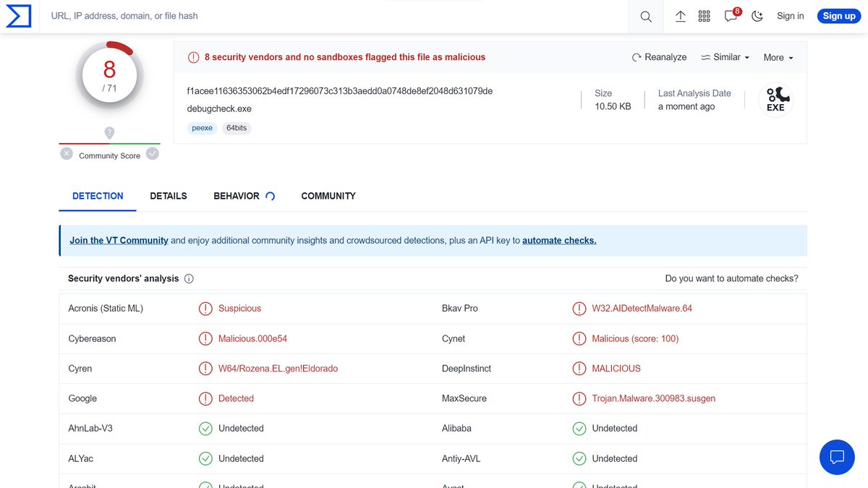868x488 pixels.
Task: Open the apps grid icon
Action: [x=705, y=16]
